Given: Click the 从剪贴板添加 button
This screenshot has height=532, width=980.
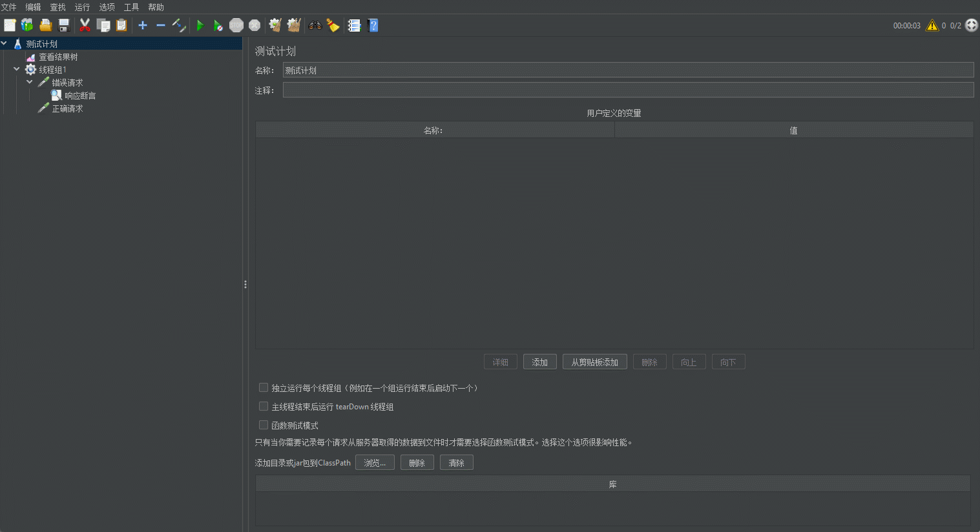Looking at the screenshot, I should tap(594, 362).
